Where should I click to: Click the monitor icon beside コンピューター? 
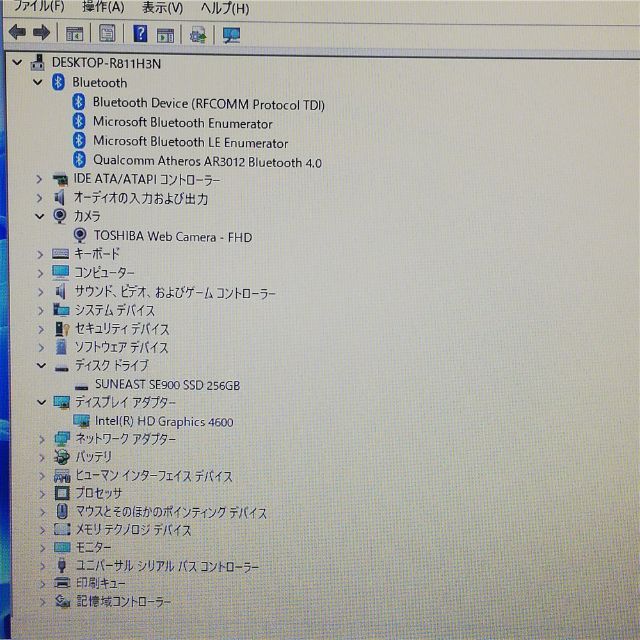pos(60,272)
